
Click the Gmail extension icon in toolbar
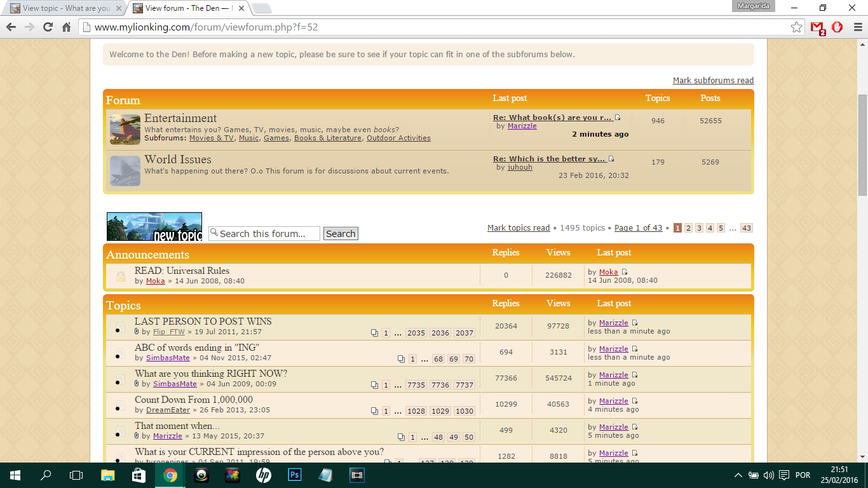coord(817,27)
